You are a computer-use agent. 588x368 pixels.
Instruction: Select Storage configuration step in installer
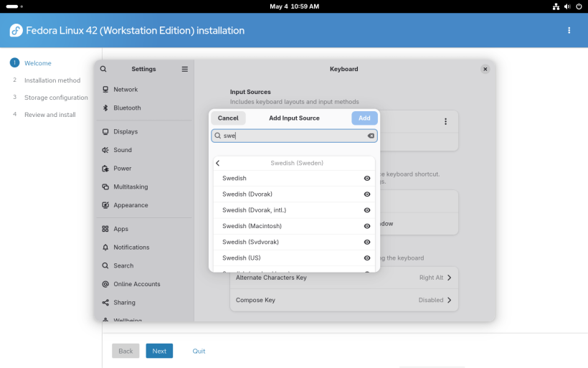(x=56, y=98)
